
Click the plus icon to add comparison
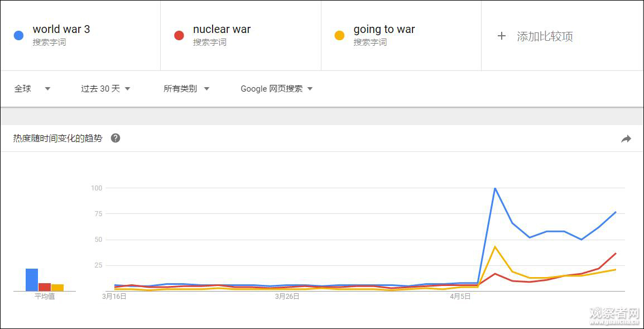(502, 36)
